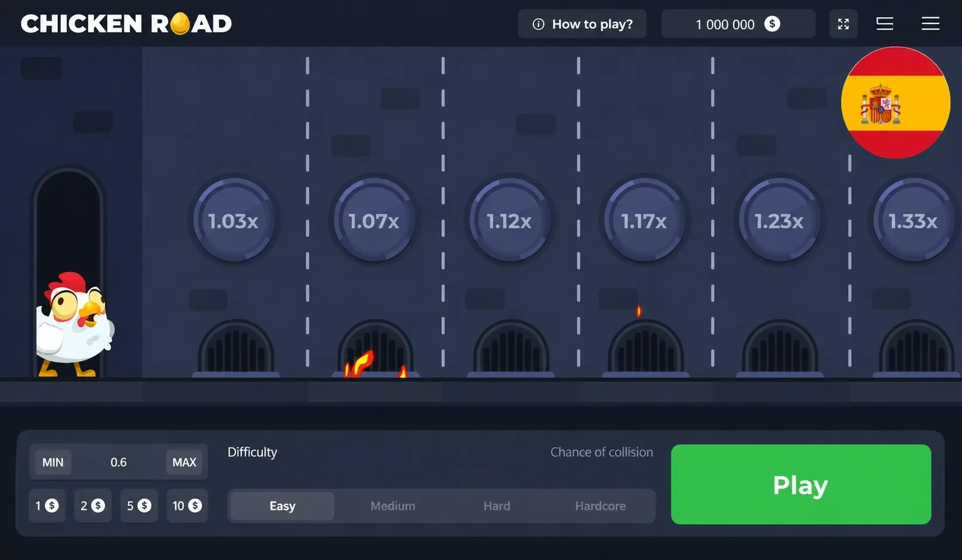Click the flaming grate under 1.07x
The image size is (962, 560).
coord(375,348)
